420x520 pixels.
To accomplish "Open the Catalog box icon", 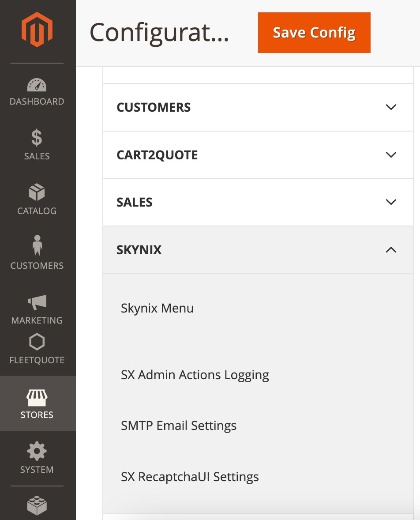I will click(x=37, y=192).
